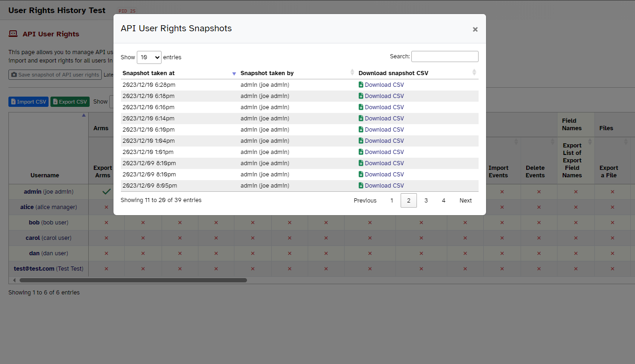635x364 pixels.
Task: Close the API User Rights Snapshots dialog
Action: point(475,29)
